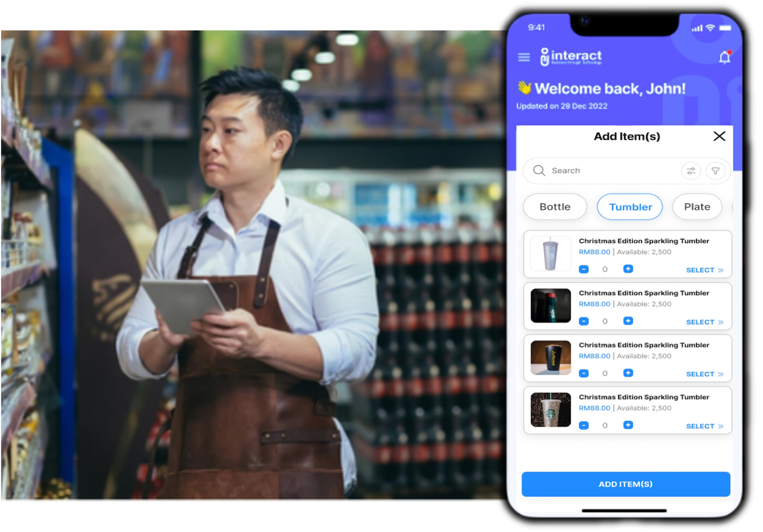Switch to the Plate category
Screen dimensions: 763x532
click(697, 207)
